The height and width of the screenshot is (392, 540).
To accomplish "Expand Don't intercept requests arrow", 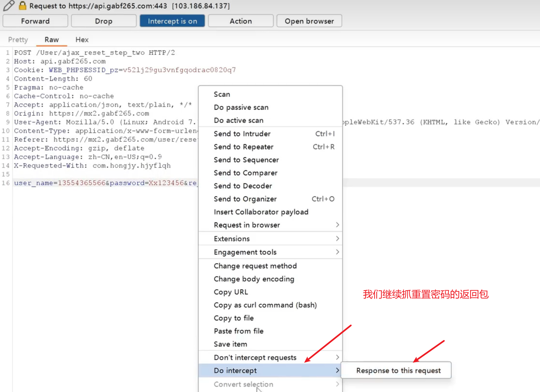I will point(337,357).
